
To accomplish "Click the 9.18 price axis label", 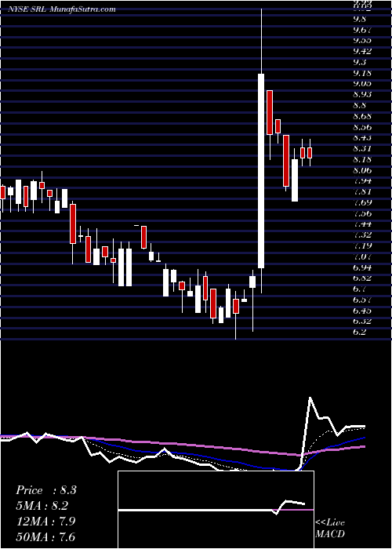I will pyautogui.click(x=362, y=73).
